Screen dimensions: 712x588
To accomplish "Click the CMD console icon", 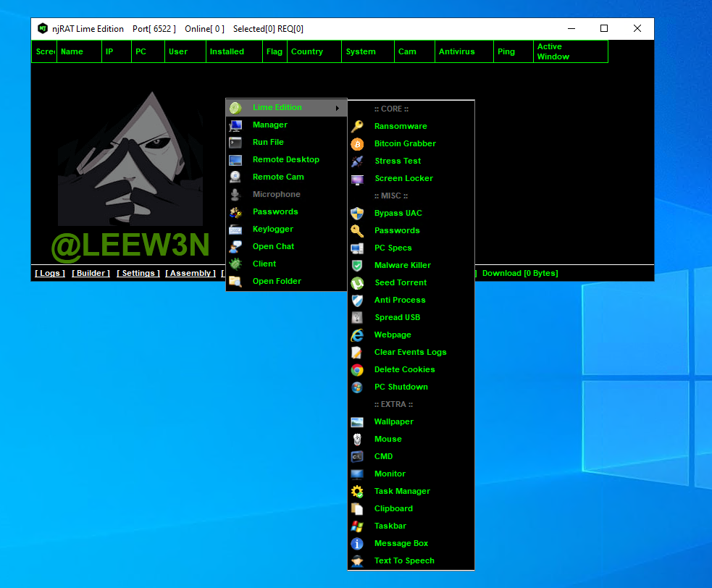I will point(357,456).
